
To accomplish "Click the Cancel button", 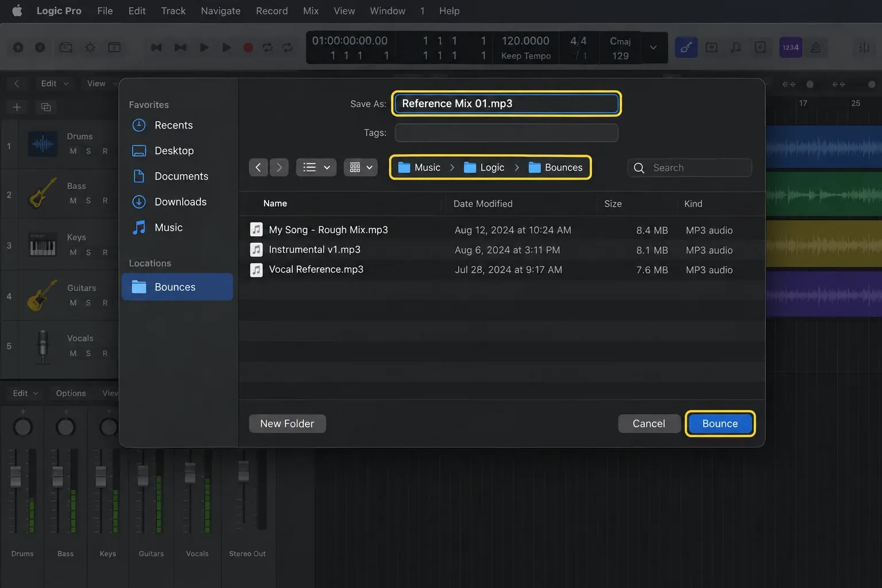I will point(649,424).
